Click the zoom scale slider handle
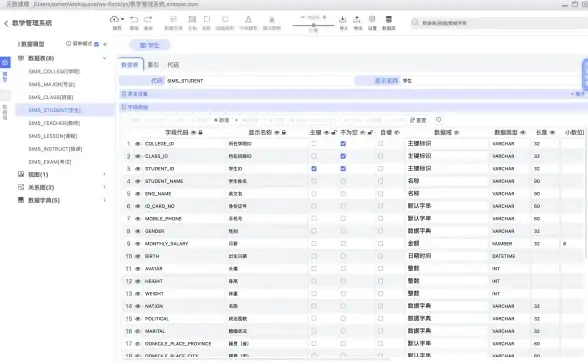588x363 pixels. 314,26
